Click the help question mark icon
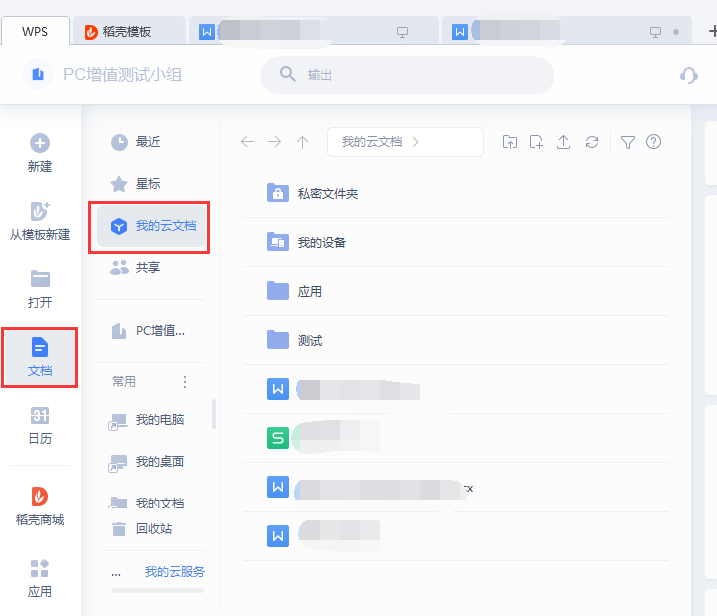Viewport: 717px width, 616px height. 654,142
